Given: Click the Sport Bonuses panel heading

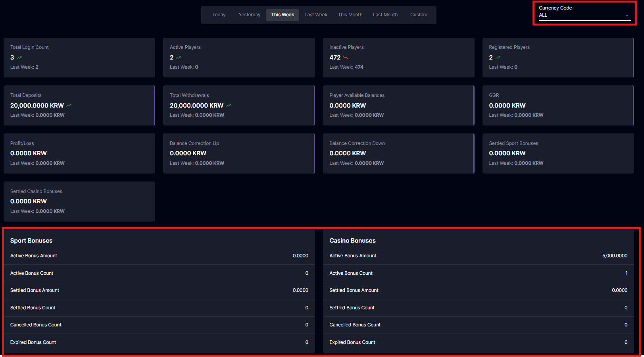Looking at the screenshot, I should [31, 241].
